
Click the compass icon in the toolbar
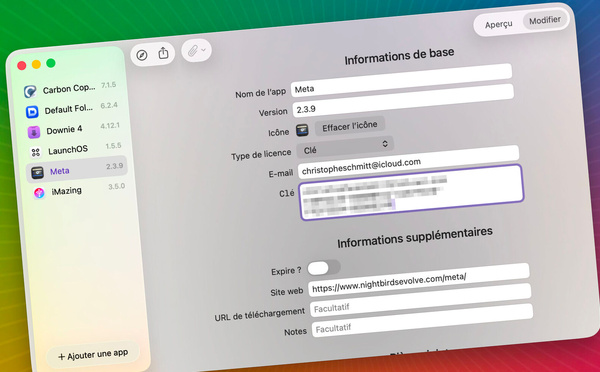pos(142,55)
